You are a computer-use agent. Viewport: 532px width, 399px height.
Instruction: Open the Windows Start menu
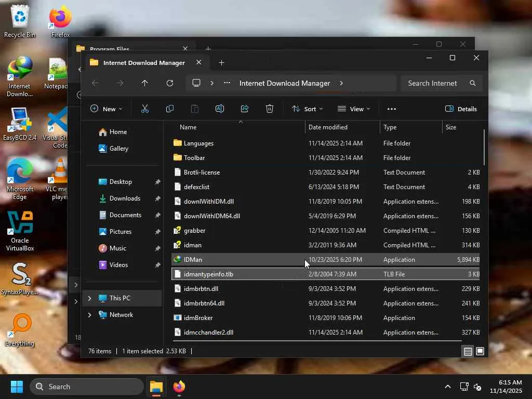click(17, 387)
